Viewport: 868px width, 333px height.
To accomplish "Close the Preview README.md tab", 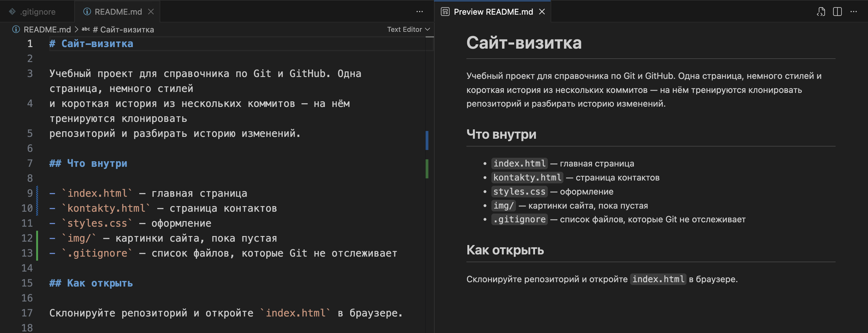I will click(542, 12).
